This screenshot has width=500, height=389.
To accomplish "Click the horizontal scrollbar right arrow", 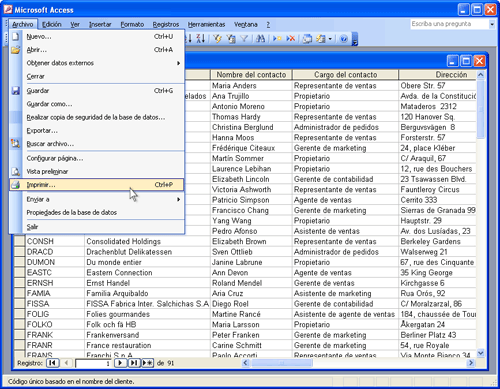I will 471,363.
